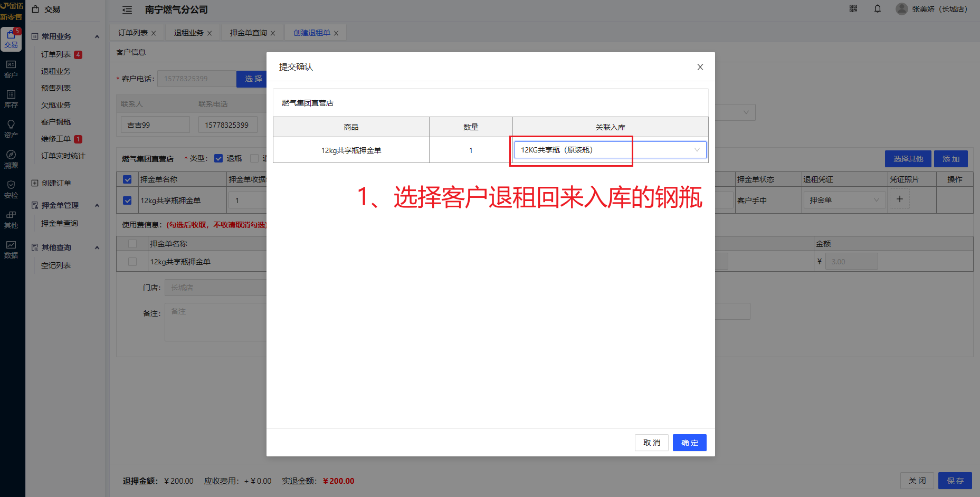
Task: Go to the 客户 sidebar module
Action: [11, 69]
